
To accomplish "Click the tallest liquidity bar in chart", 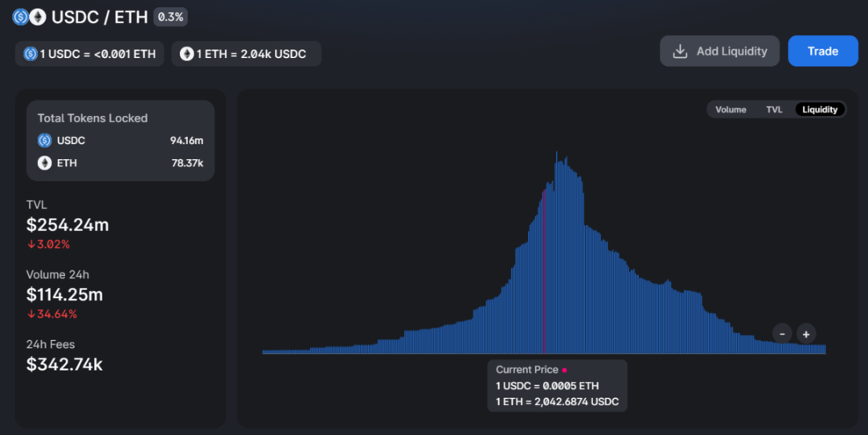I will pos(556,252).
